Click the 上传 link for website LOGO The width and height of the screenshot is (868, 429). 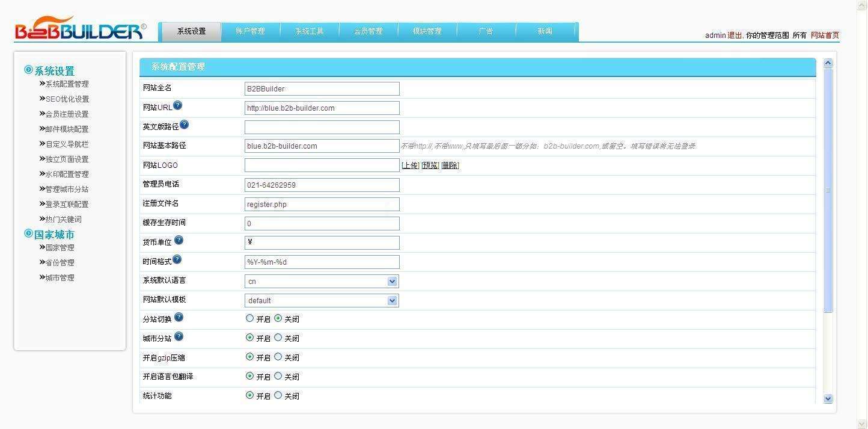click(411, 165)
